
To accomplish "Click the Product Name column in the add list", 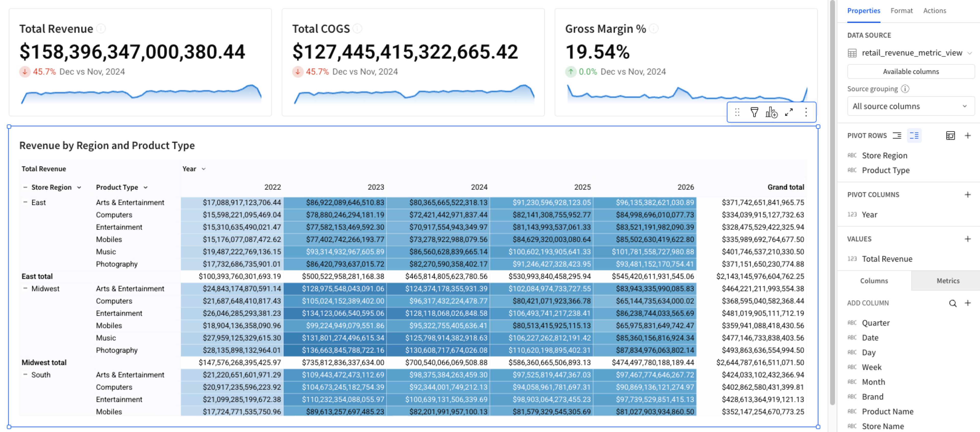I will [x=887, y=411].
